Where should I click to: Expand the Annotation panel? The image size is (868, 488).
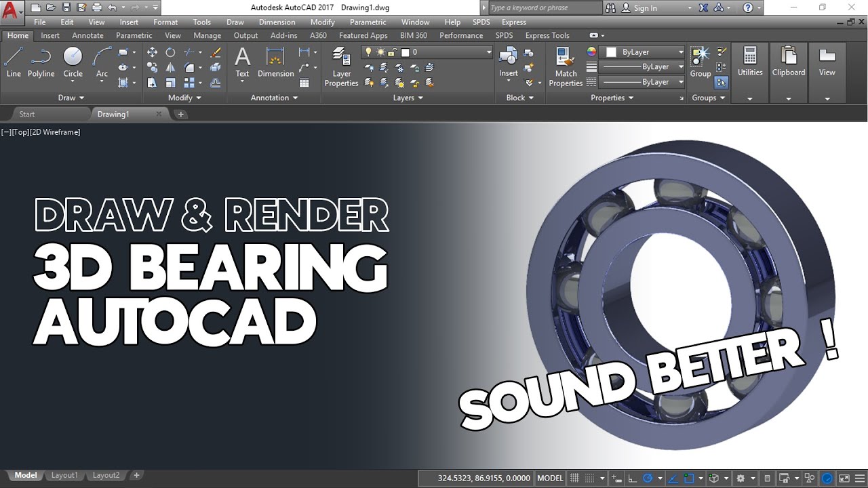(x=274, y=98)
